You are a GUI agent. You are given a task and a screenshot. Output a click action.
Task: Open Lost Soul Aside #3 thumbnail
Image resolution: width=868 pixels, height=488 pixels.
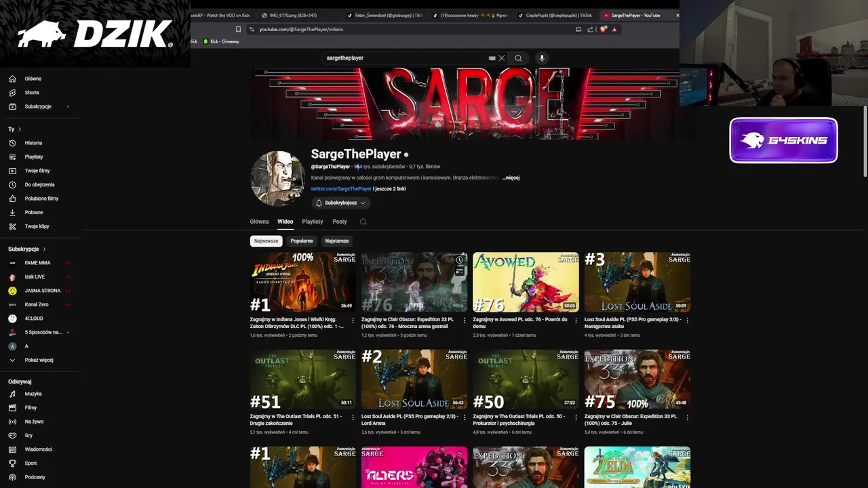click(637, 282)
